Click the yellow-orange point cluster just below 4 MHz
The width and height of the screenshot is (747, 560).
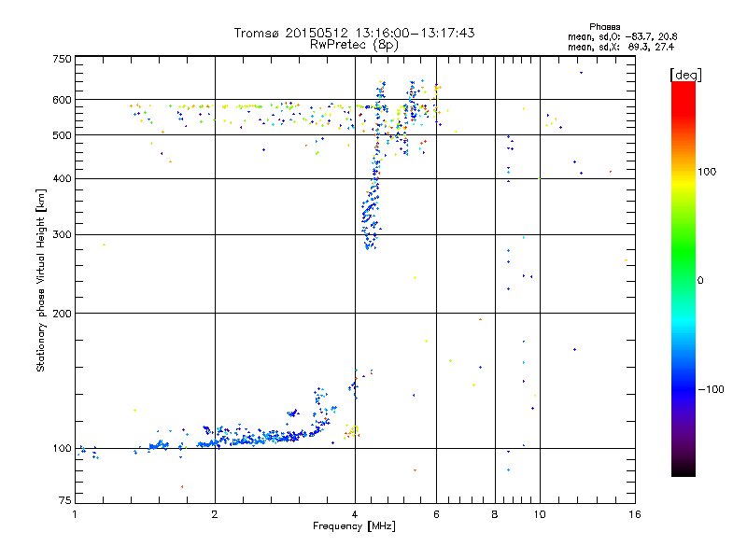click(x=352, y=431)
